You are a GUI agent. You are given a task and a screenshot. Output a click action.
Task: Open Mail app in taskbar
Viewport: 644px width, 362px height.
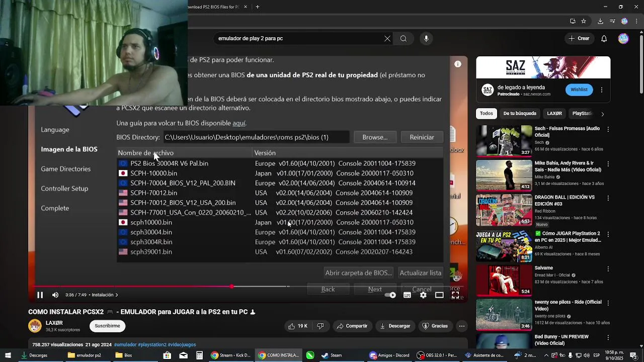click(183, 355)
